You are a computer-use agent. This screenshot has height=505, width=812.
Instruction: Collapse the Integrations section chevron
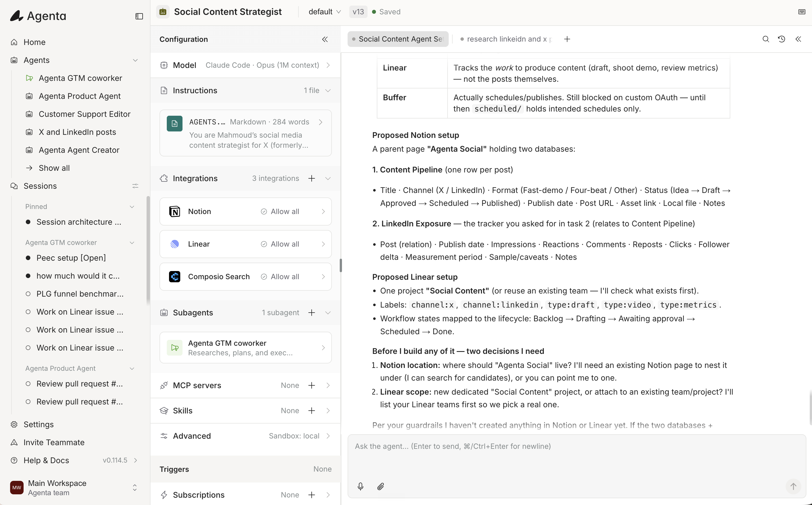(x=328, y=178)
